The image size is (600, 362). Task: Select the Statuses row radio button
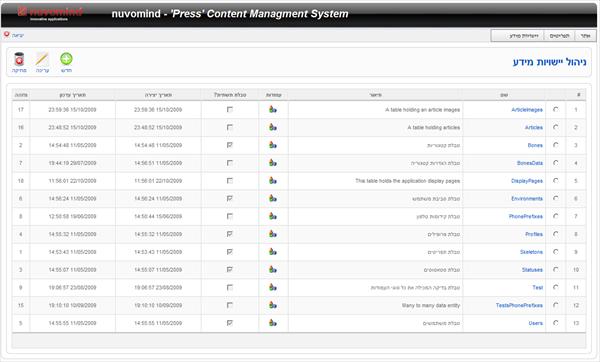[x=556, y=269]
